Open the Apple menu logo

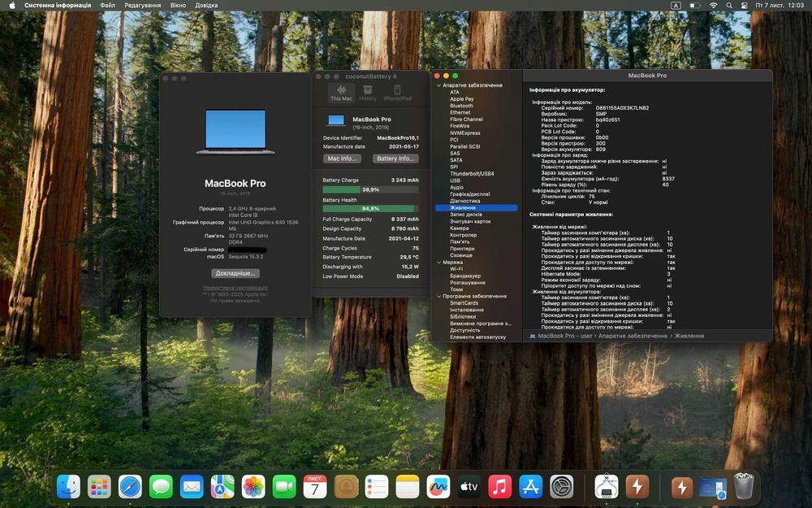[x=12, y=5]
